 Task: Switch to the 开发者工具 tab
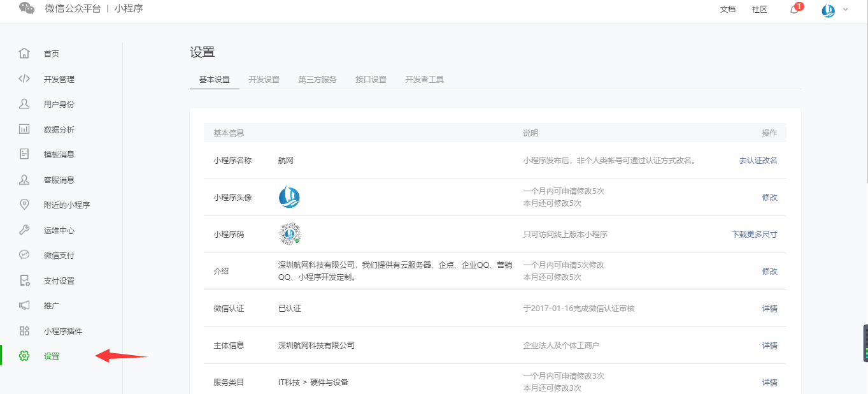point(425,80)
